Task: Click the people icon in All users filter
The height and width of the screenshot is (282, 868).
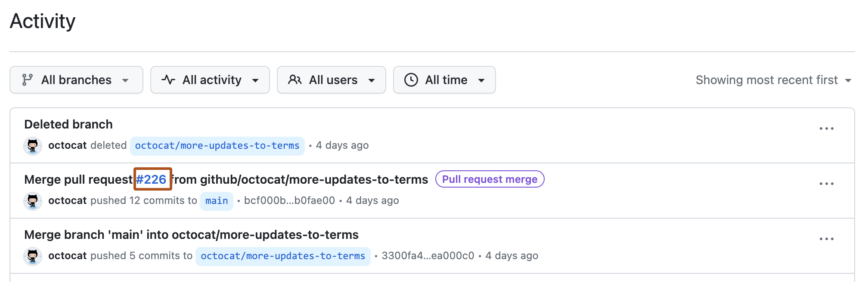Action: click(x=295, y=80)
